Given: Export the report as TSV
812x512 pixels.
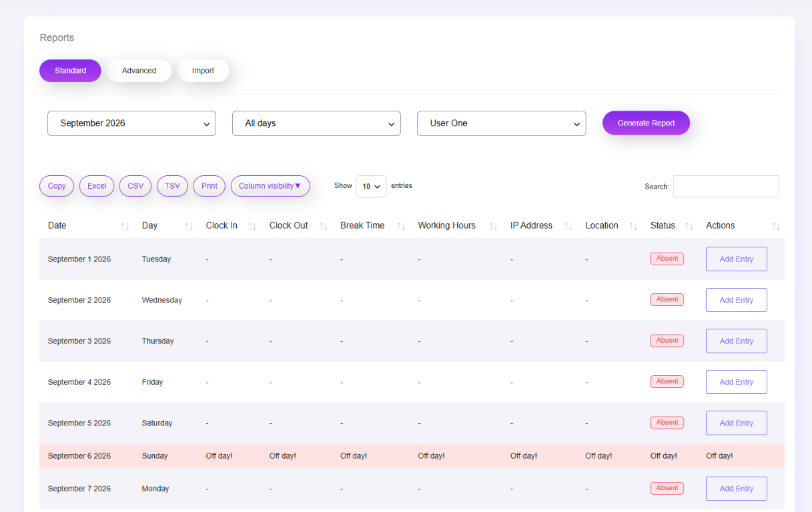Looking at the screenshot, I should click(172, 186).
